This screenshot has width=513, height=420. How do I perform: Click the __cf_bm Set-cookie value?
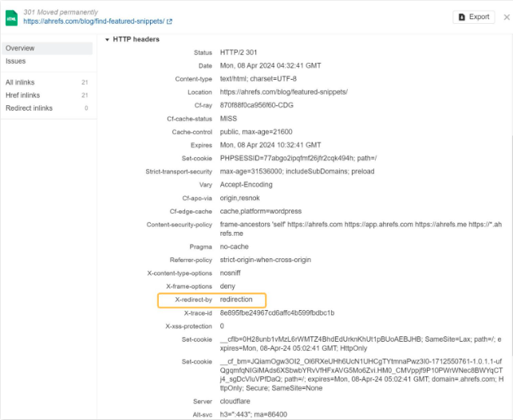click(362, 375)
